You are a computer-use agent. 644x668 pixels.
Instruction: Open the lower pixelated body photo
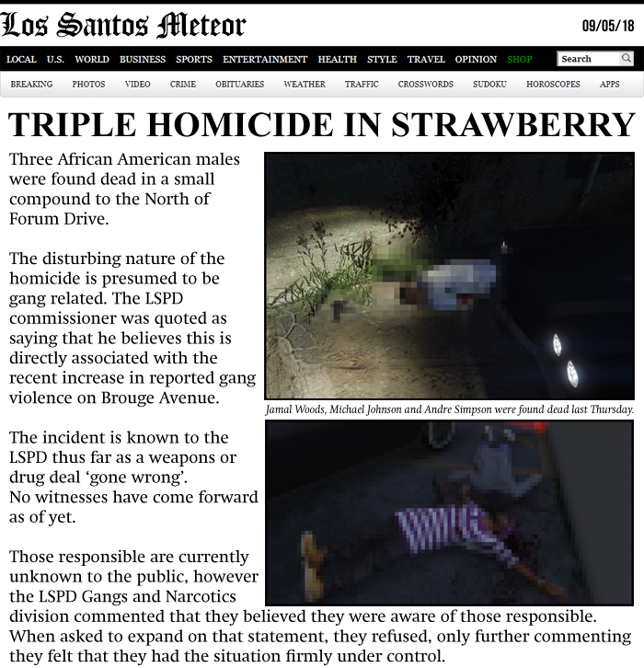449,513
